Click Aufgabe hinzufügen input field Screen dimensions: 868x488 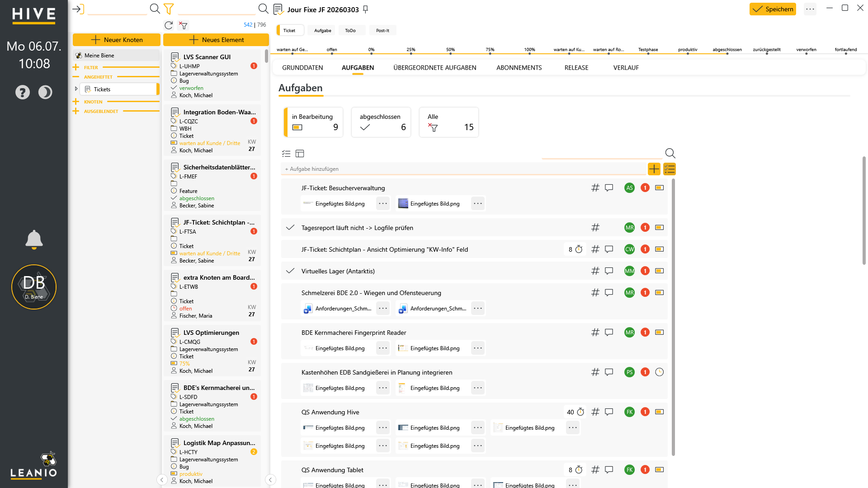coord(463,169)
